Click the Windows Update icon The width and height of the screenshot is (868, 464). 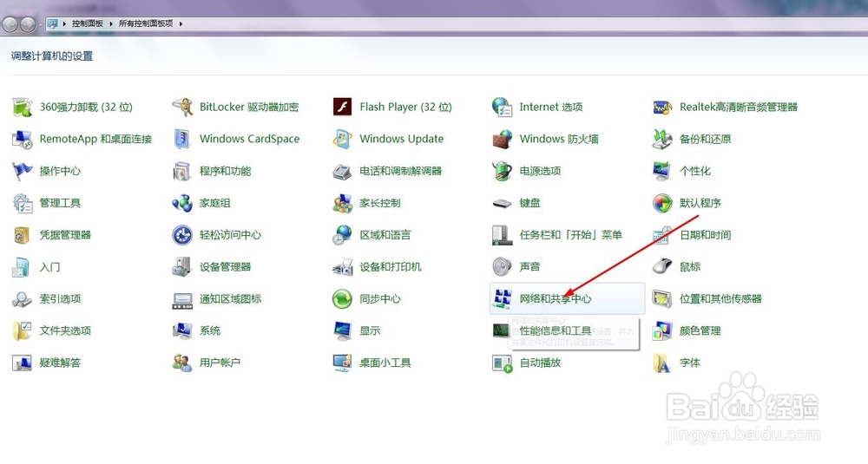pos(342,139)
